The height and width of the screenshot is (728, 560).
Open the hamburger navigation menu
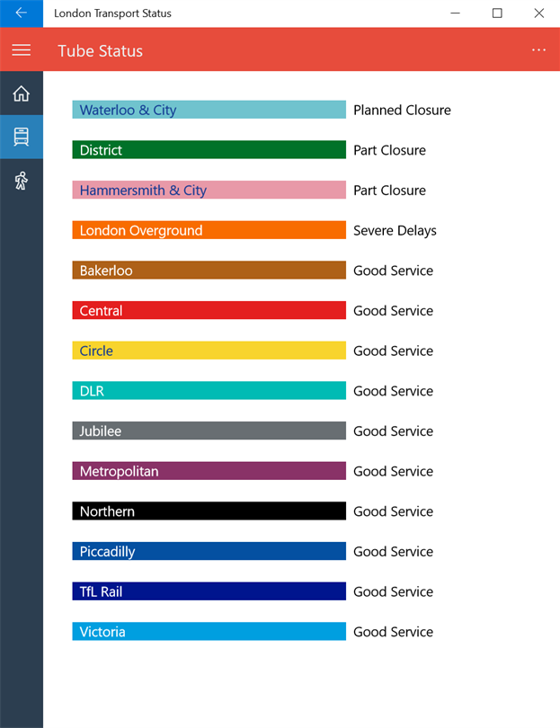[x=21, y=50]
